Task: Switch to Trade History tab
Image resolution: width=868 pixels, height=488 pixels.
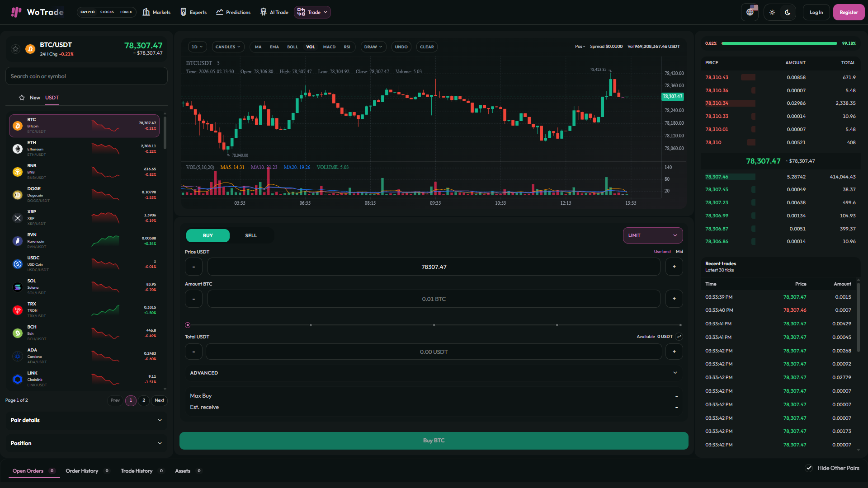Action: click(x=142, y=471)
